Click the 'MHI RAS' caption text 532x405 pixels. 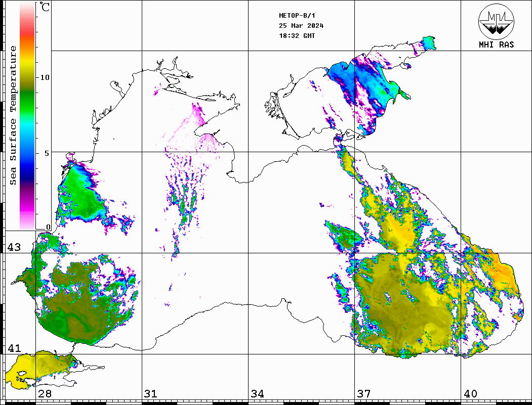pyautogui.click(x=497, y=44)
